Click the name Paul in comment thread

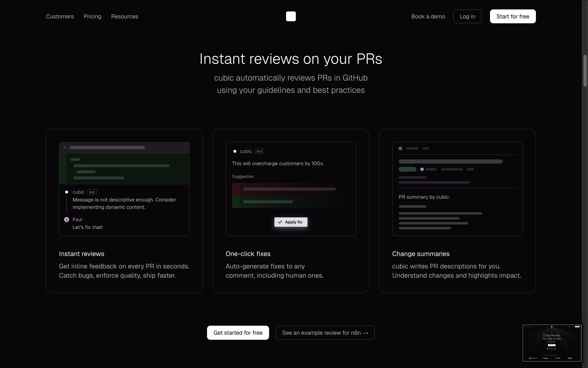[x=77, y=220]
